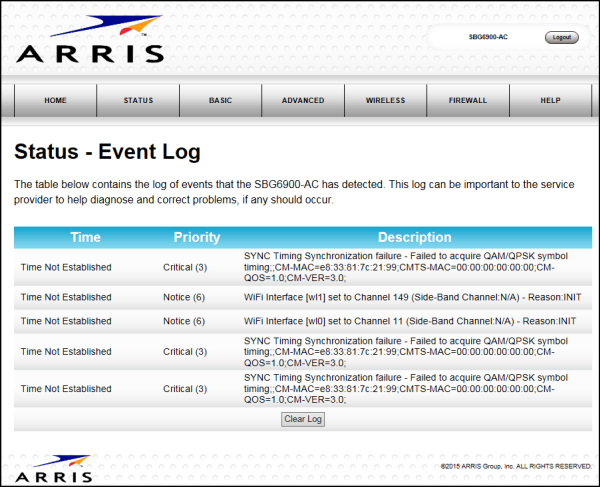The width and height of the screenshot is (600, 487).
Task: Select the WIRELESS menu item
Action: click(385, 101)
